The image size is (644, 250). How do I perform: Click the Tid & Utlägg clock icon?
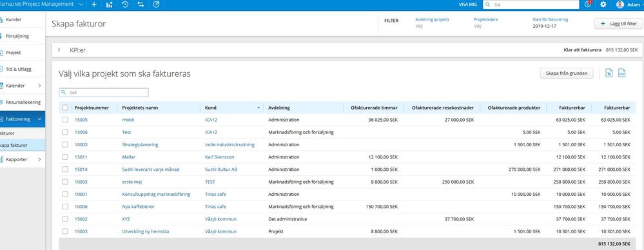coord(1,69)
